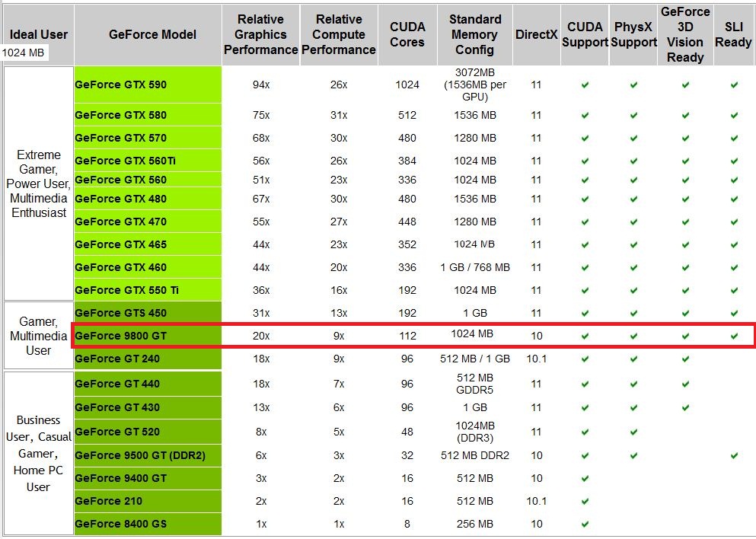Click PhysX Support checkmark for GeForce GTX 480
Viewport: 756px width, 539px height.
click(x=633, y=199)
